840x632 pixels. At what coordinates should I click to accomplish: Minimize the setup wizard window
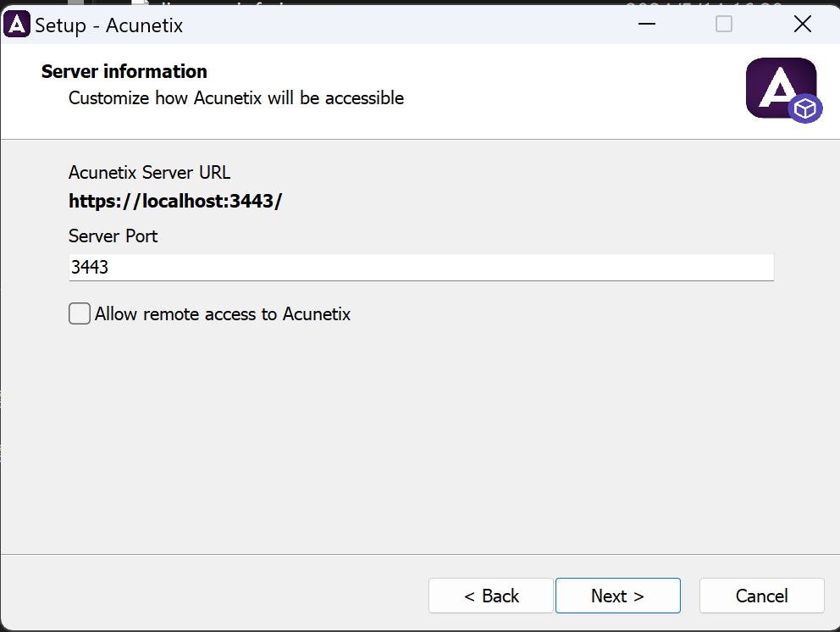646,24
